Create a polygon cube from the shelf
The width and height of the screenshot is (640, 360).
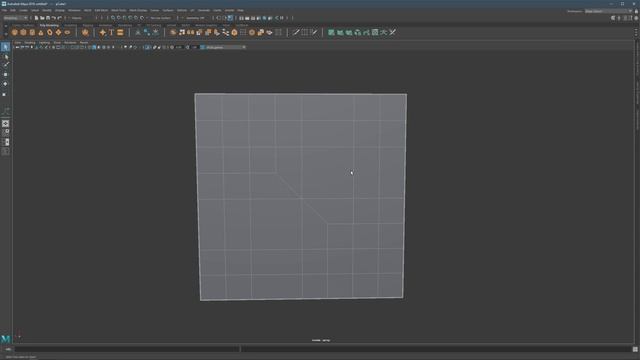coord(23,32)
